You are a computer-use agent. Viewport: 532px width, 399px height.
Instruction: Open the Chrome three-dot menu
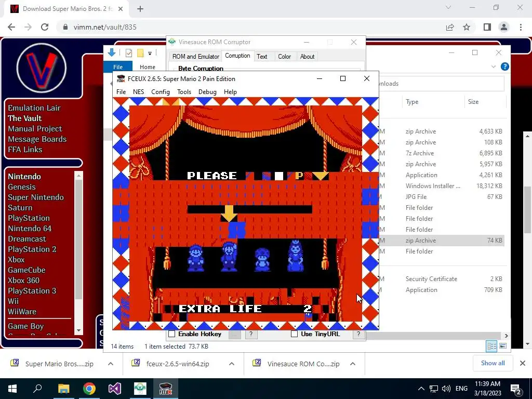(x=521, y=27)
